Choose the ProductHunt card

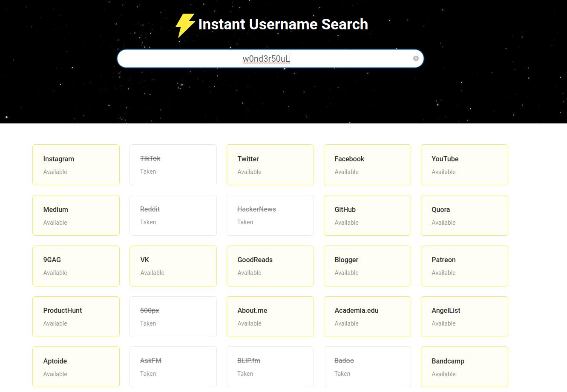(x=76, y=317)
